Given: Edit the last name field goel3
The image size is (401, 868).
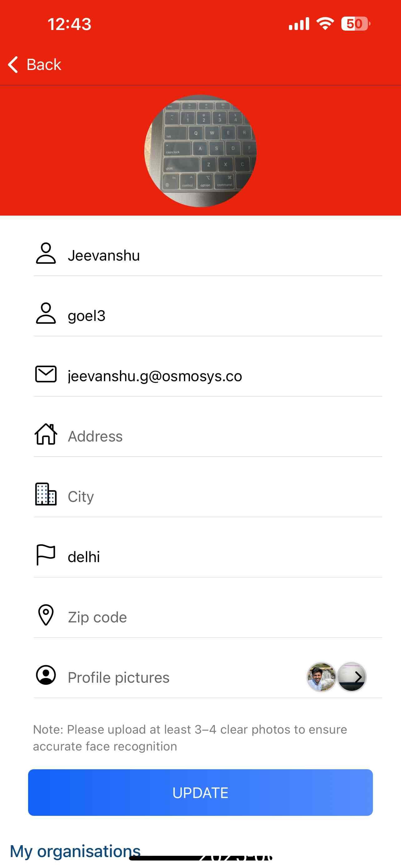Looking at the screenshot, I should pos(222,316).
